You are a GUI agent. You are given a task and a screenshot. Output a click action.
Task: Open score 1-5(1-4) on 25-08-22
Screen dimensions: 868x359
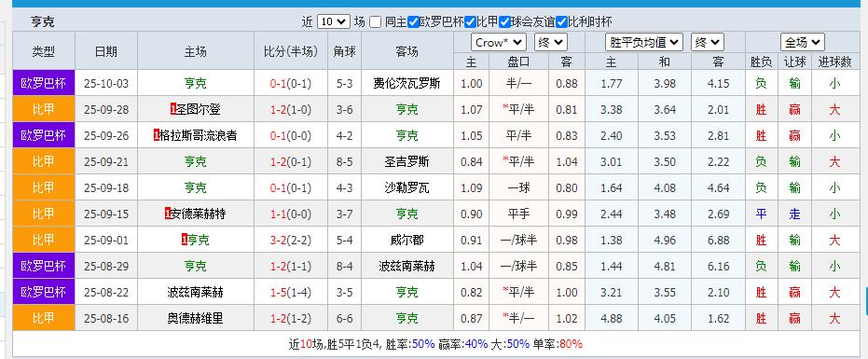[291, 292]
